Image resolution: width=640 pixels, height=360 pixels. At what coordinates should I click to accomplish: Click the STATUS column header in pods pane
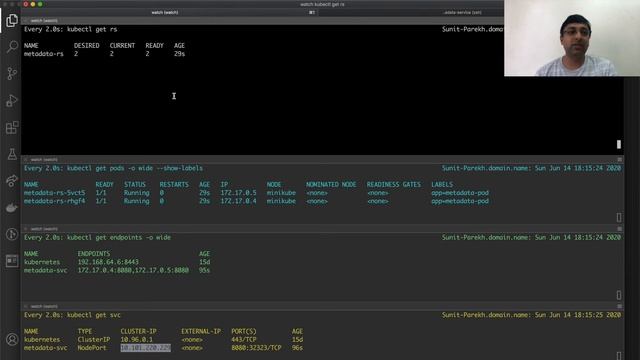click(135, 184)
